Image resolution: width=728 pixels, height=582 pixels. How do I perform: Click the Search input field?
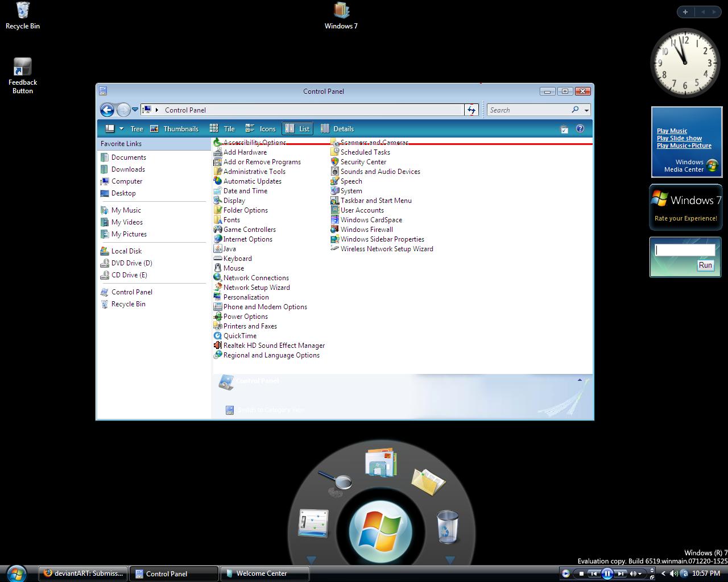(x=529, y=110)
